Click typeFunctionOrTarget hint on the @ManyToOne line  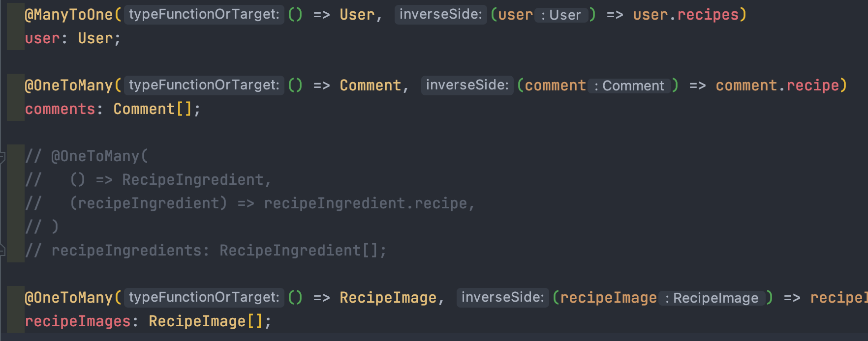pos(204,14)
